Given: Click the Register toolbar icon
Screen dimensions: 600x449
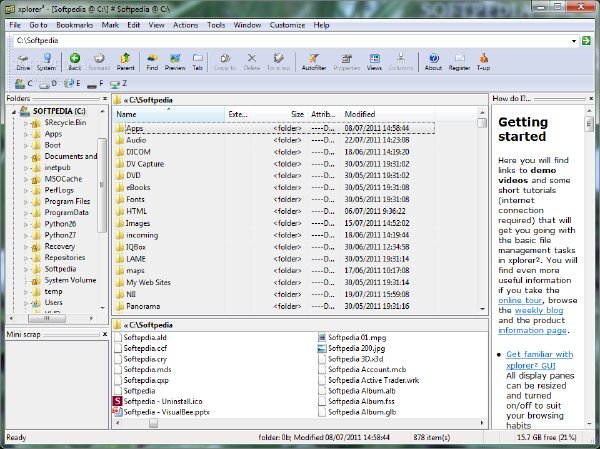Looking at the screenshot, I should [459, 62].
